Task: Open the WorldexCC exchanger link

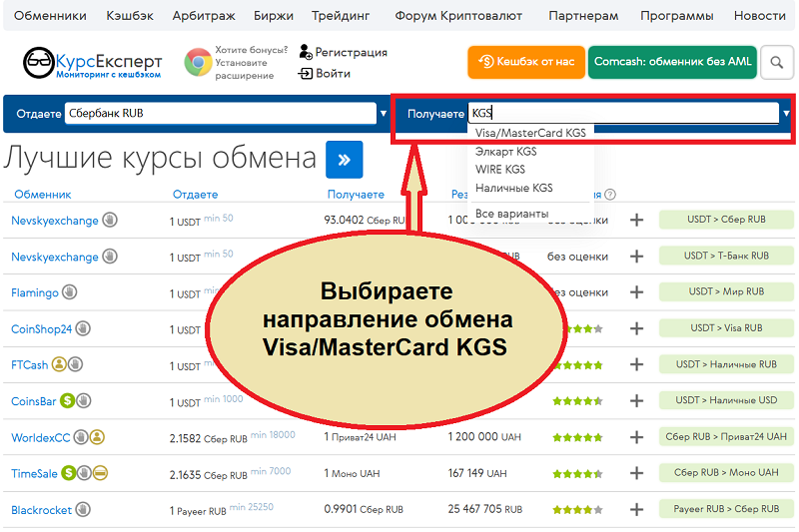Action: click(x=41, y=437)
